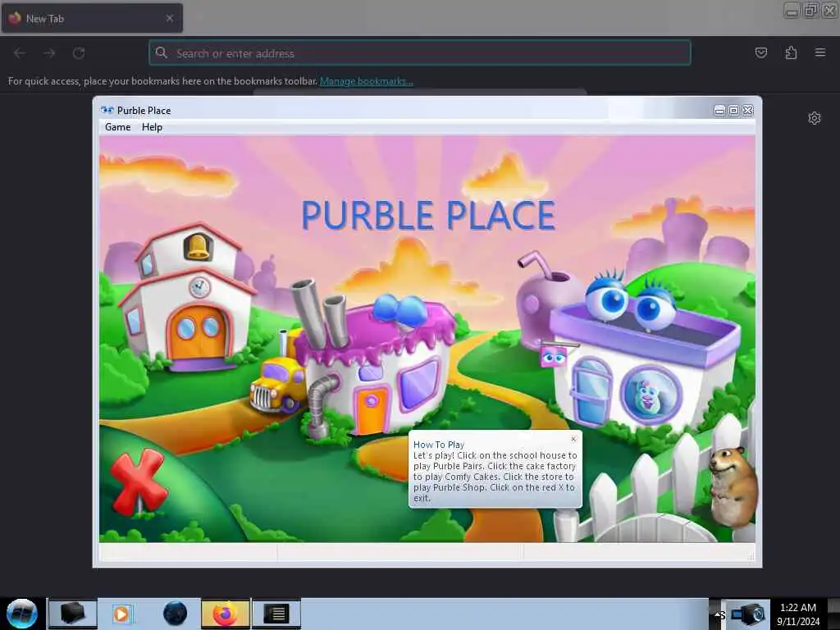Click the big red X to exit game
Image resolution: width=840 pixels, height=630 pixels.
point(139,482)
